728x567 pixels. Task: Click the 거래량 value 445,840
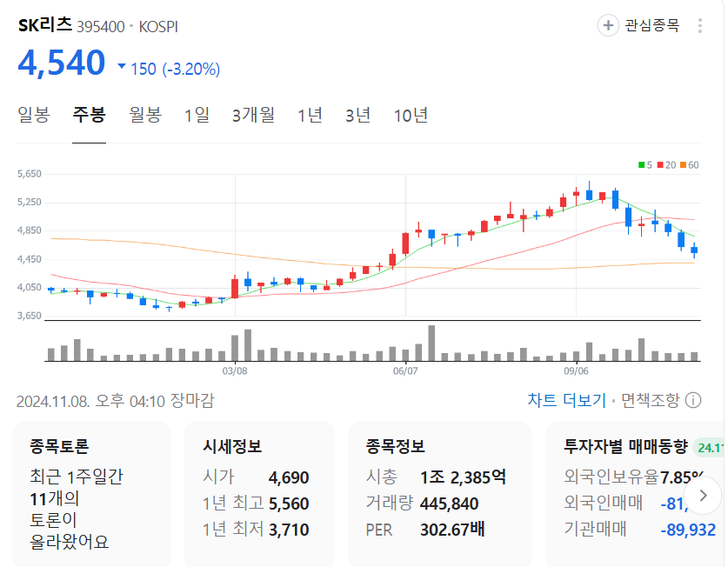click(450, 504)
